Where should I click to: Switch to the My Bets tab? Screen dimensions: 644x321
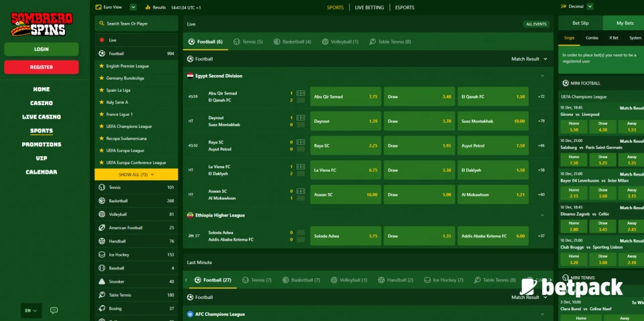(x=623, y=23)
